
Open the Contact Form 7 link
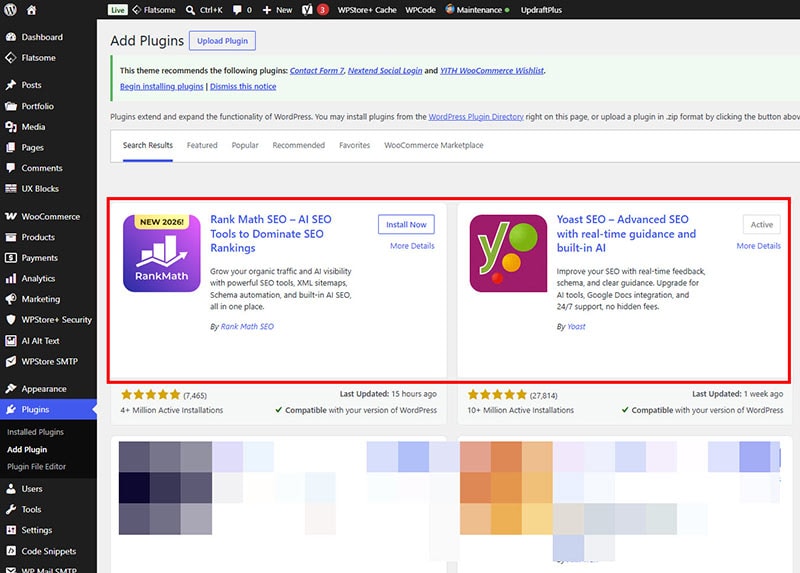pos(317,70)
